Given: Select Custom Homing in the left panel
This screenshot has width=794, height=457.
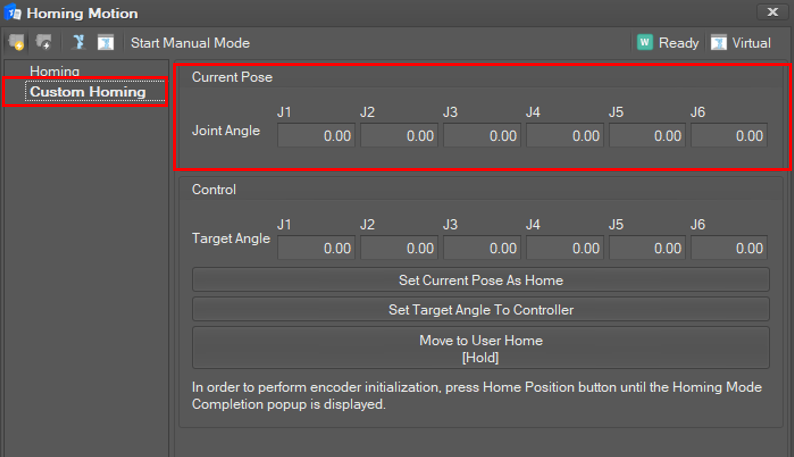Looking at the screenshot, I should (x=87, y=92).
